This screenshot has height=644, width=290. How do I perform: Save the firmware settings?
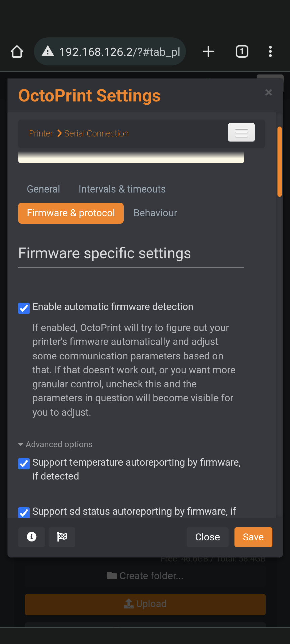253,537
